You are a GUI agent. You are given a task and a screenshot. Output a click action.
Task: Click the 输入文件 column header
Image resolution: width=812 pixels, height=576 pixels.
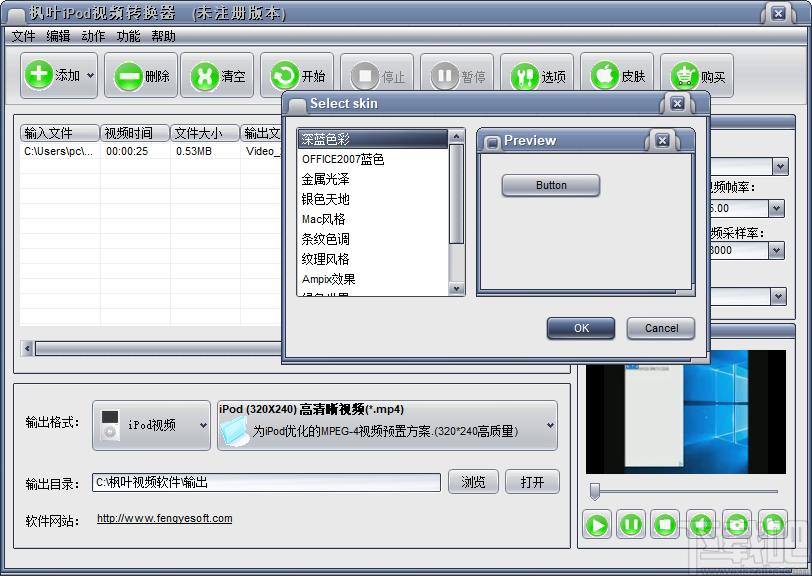(60, 133)
